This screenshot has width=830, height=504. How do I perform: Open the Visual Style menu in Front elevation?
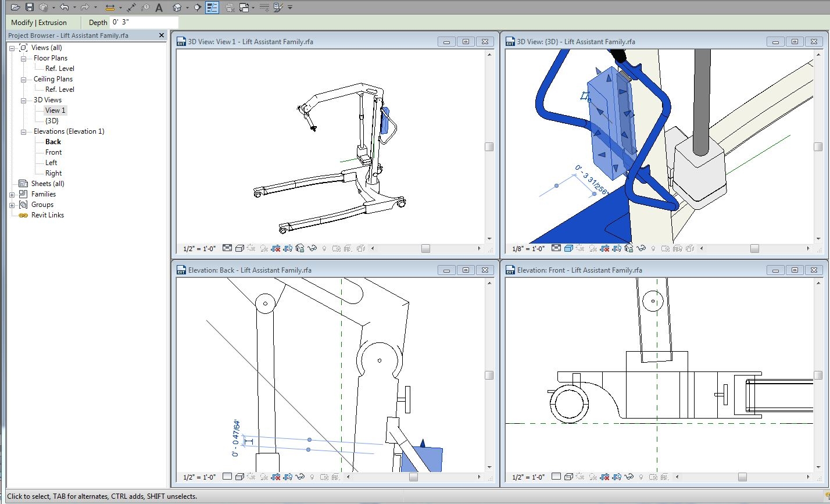[568, 477]
